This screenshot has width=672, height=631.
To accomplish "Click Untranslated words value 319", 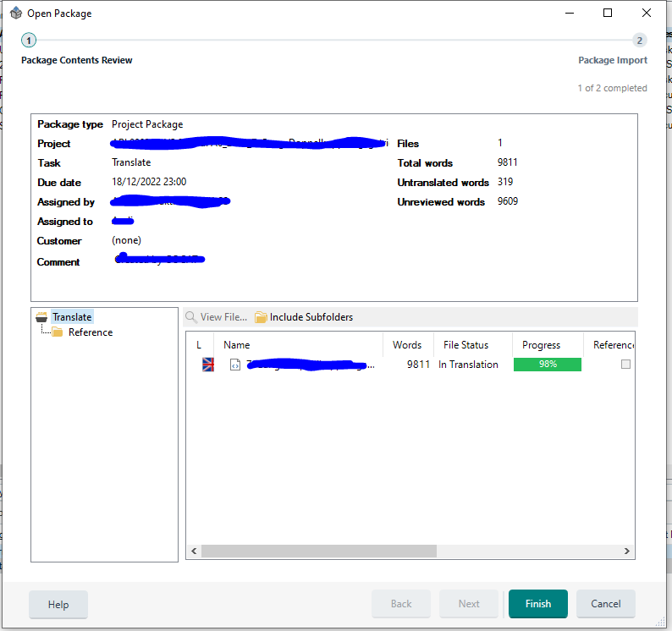I will [x=505, y=182].
